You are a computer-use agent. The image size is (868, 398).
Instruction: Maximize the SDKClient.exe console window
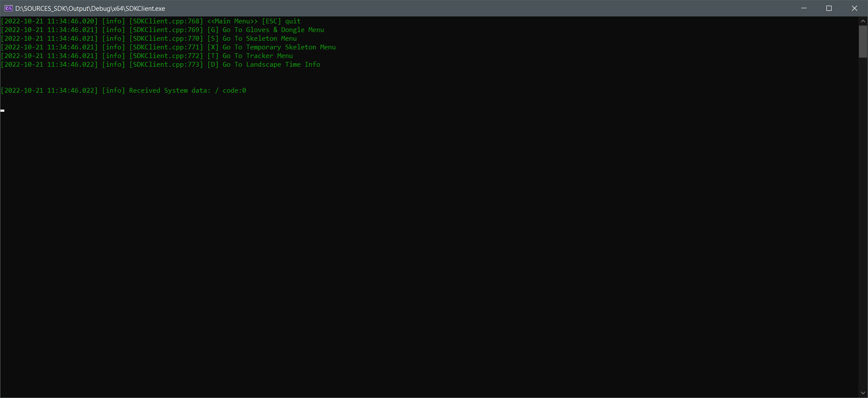pyautogui.click(x=829, y=8)
